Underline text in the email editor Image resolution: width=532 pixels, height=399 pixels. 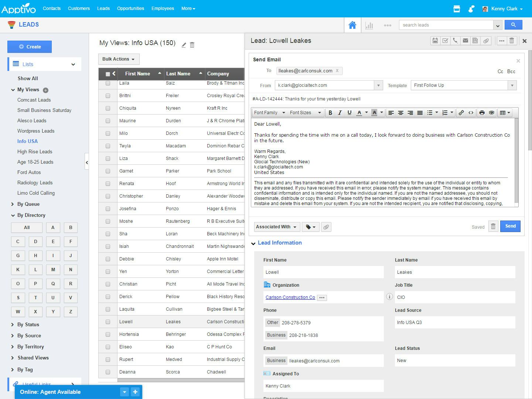pos(349,113)
